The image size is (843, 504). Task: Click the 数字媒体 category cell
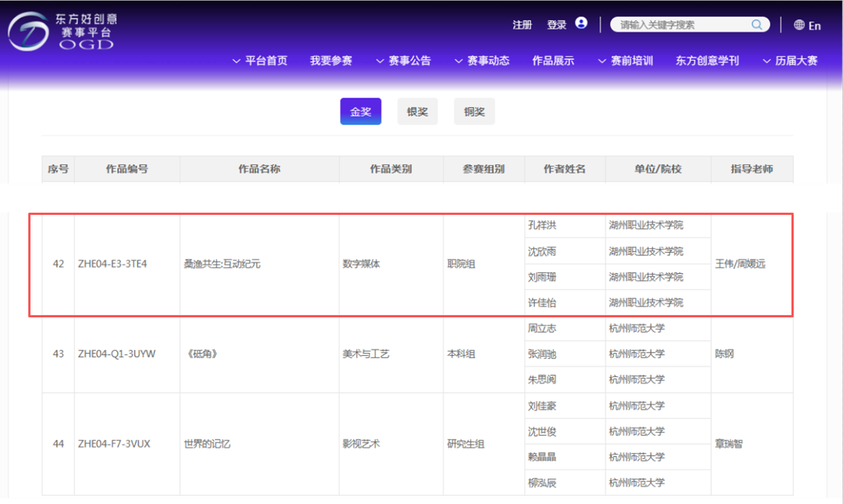(361, 264)
